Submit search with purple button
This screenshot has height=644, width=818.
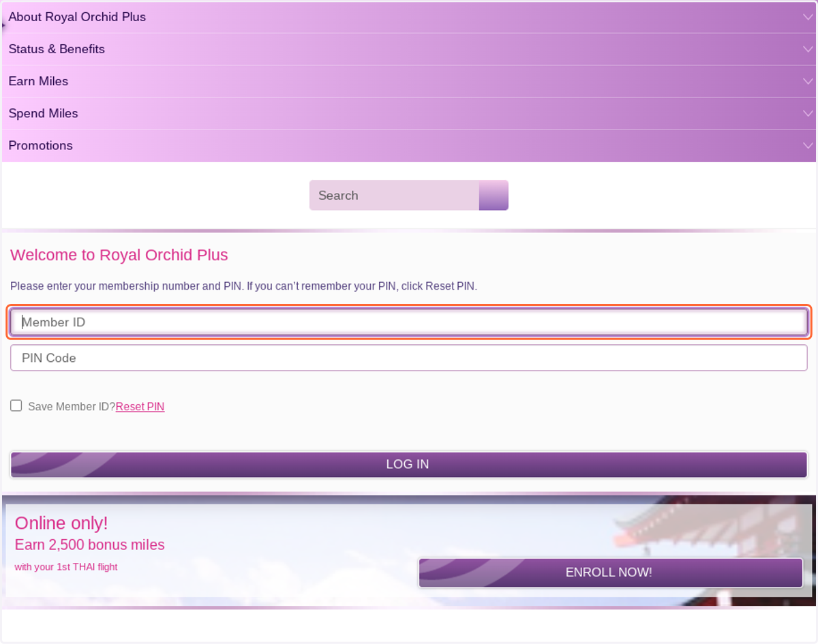click(x=494, y=196)
